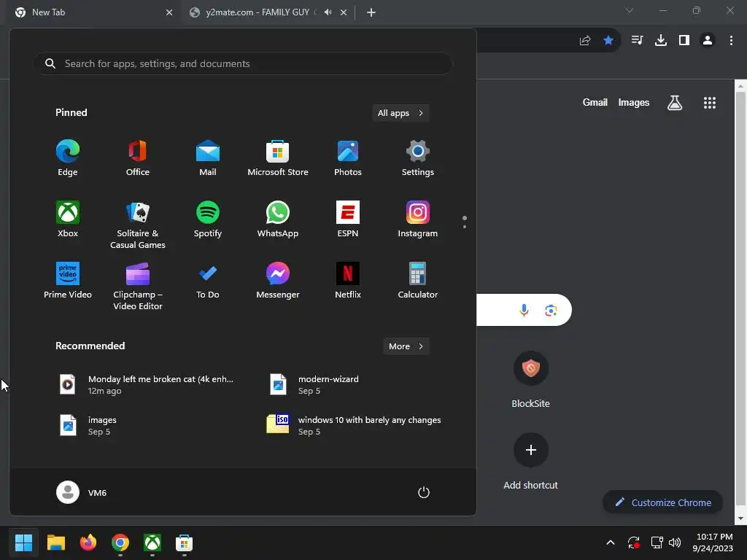Start voice search with microphone icon
Image resolution: width=747 pixels, height=560 pixels.
(x=524, y=310)
